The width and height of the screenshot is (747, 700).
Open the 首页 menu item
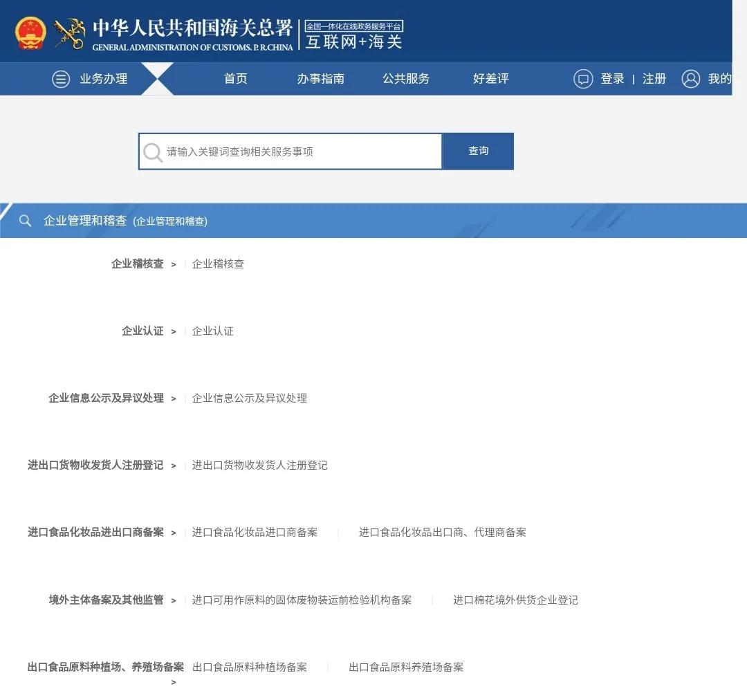235,79
